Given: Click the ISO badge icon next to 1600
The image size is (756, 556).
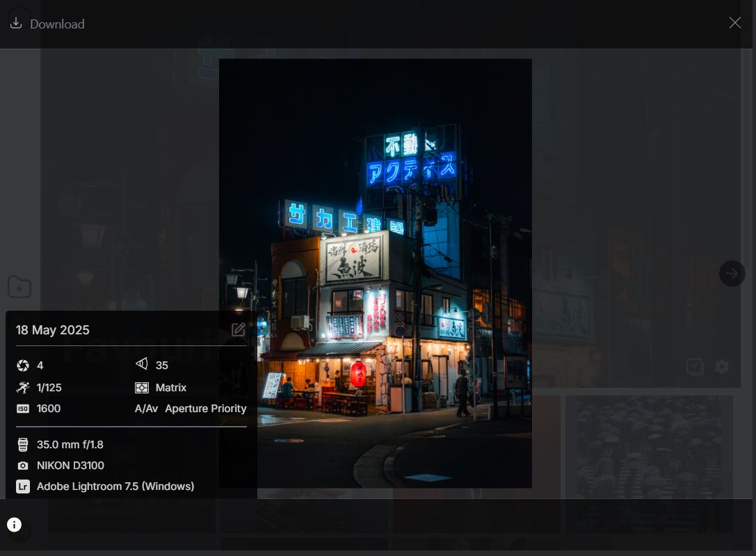Looking at the screenshot, I should [23, 409].
